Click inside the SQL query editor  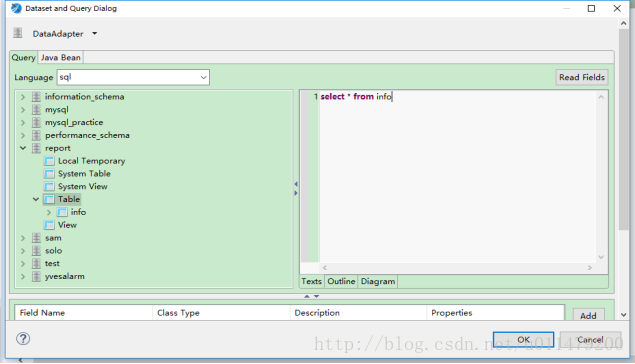457,178
